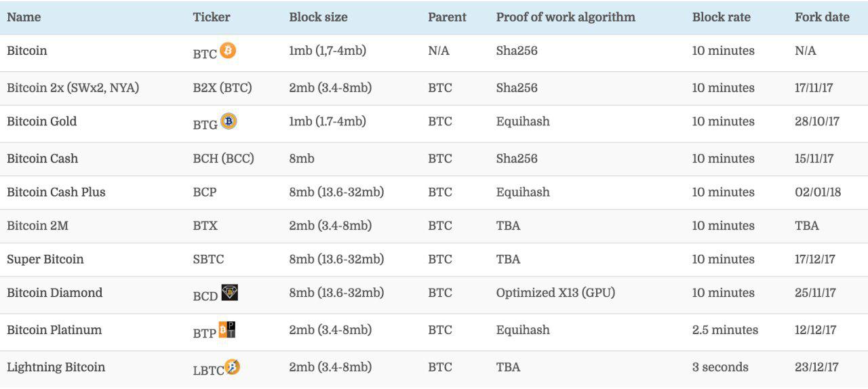Sort table by the Name column header
This screenshot has width=868, height=389.
point(24,18)
